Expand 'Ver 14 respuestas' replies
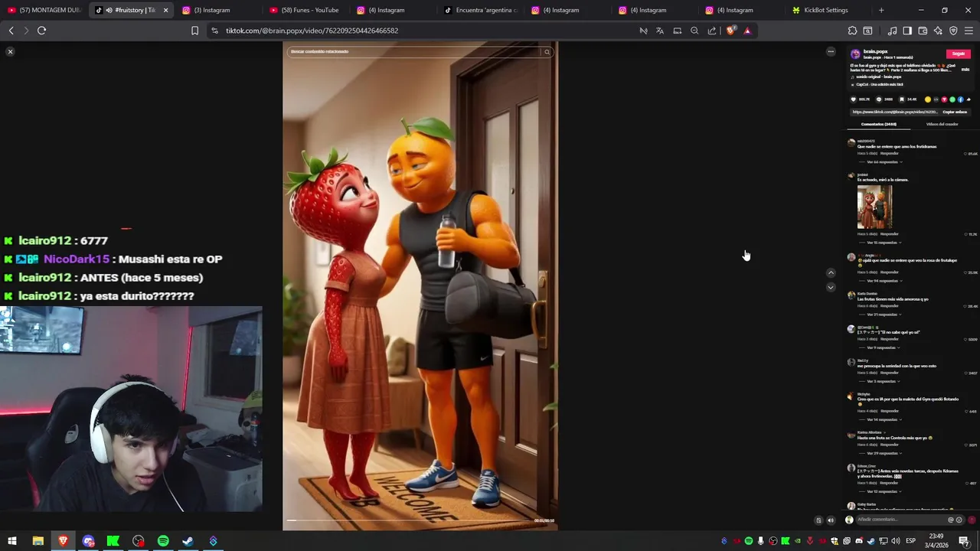Screen dimensions: 980x551 pyautogui.click(x=882, y=419)
